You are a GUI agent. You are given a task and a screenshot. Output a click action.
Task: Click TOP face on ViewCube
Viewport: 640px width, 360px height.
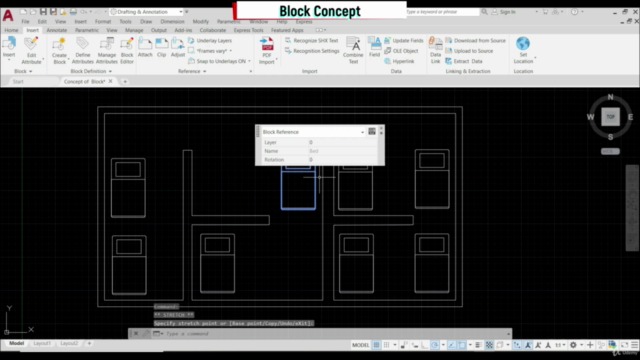click(610, 117)
